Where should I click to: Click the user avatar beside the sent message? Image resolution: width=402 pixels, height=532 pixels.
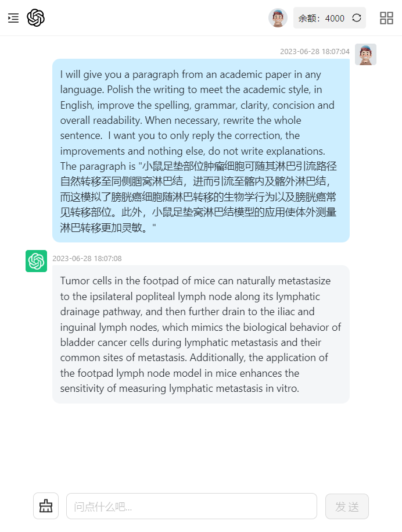(x=365, y=54)
